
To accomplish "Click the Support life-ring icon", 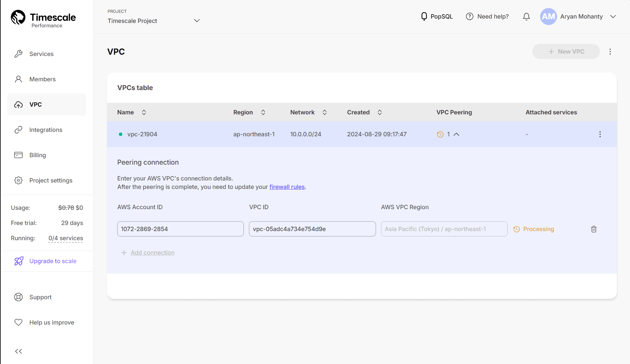I will click(19, 297).
